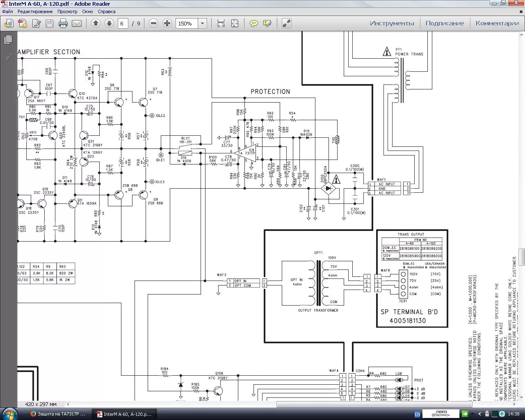Open the Редактирование menu

[35, 11]
